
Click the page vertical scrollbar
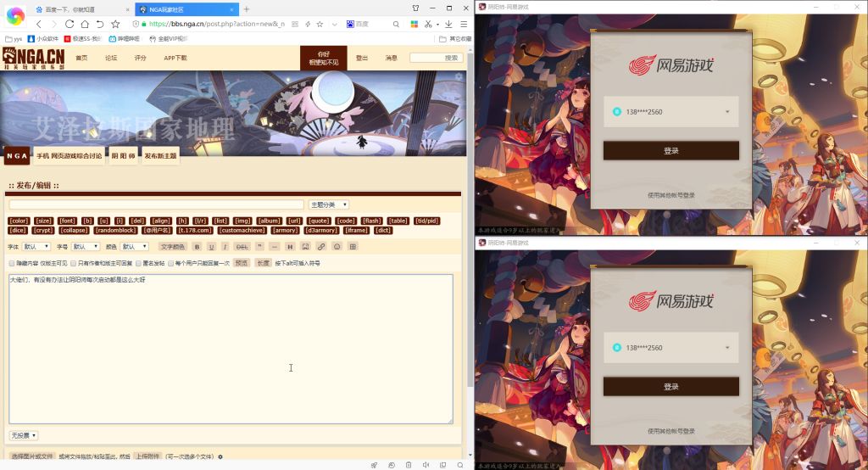(470, 221)
